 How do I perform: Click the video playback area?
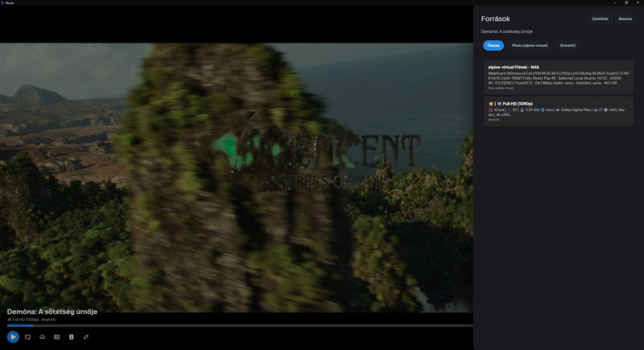pyautogui.click(x=237, y=178)
